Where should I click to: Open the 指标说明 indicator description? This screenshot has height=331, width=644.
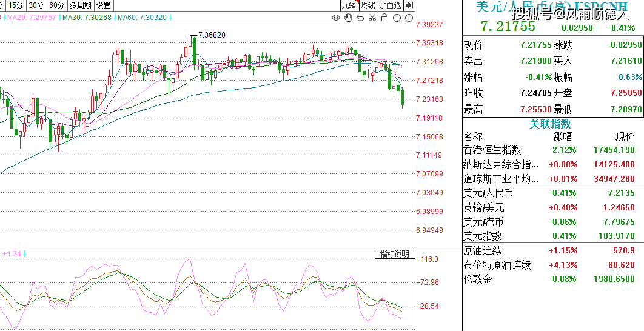tap(394, 254)
